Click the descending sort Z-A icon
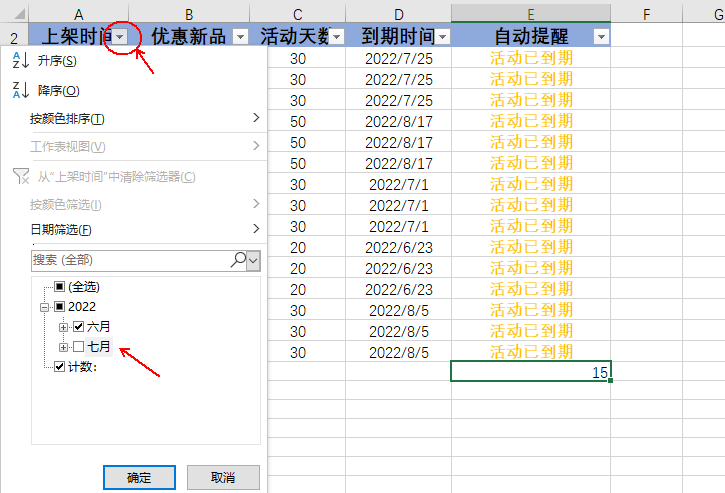Screen dimensions: 725x493 (20, 90)
